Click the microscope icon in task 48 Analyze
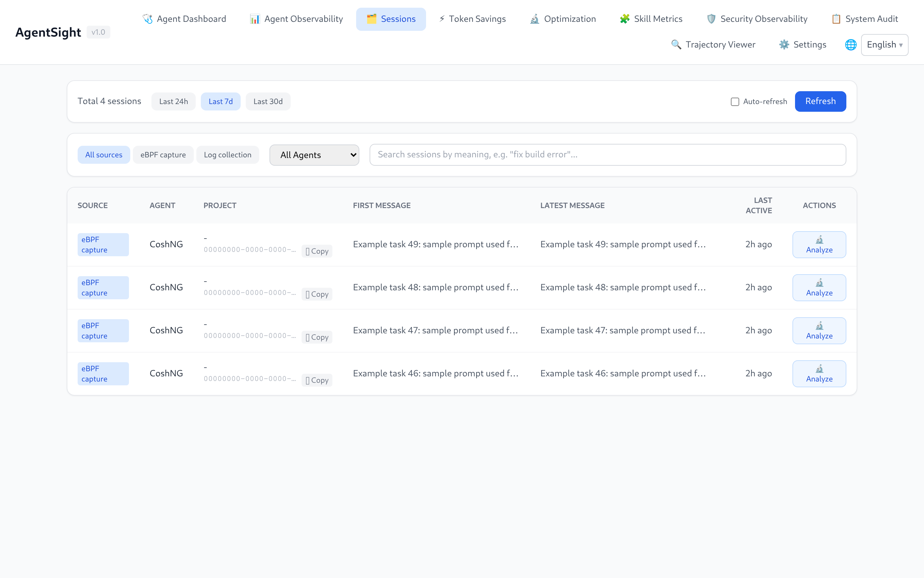This screenshot has width=924, height=578. [819, 283]
